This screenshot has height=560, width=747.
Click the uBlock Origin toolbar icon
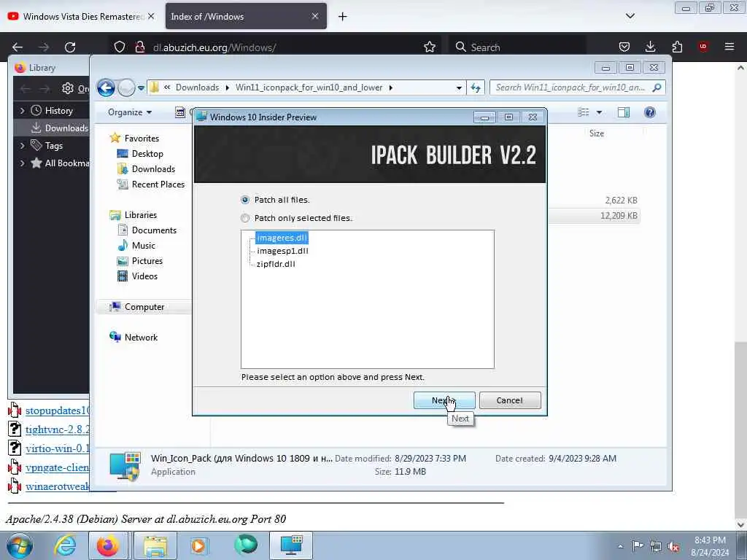point(703,47)
